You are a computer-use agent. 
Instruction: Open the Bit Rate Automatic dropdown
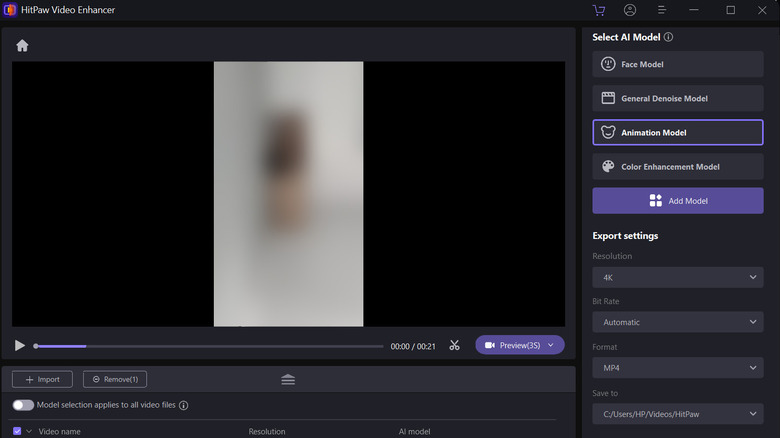pos(677,322)
